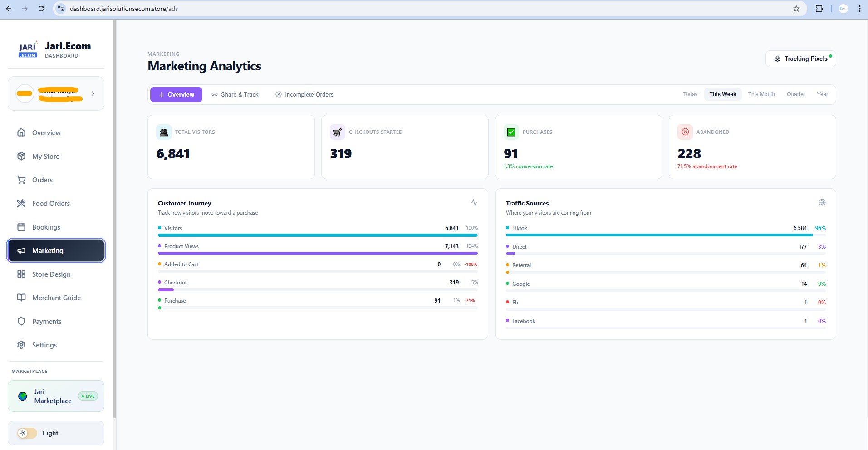
Task: Open the Share & Track view
Action: (235, 94)
